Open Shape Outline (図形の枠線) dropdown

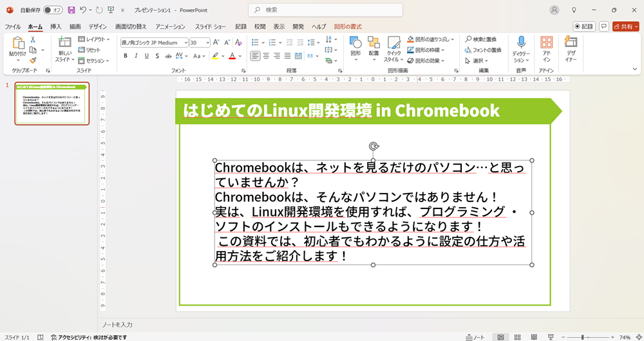click(426, 50)
